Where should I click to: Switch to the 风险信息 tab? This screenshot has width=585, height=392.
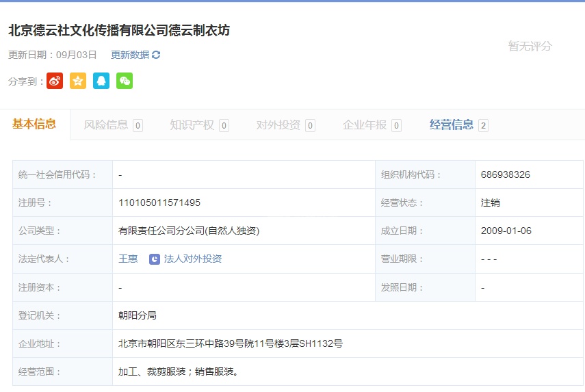pyautogui.click(x=106, y=125)
